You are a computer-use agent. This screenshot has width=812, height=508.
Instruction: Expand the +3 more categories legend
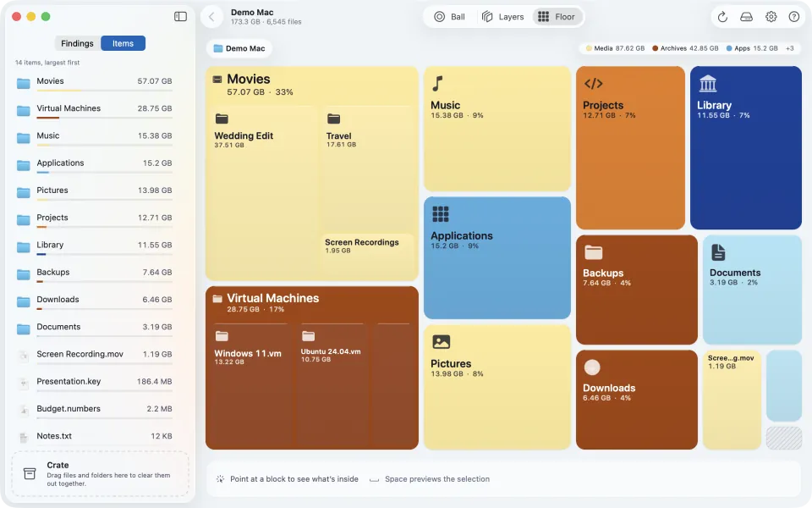coord(790,48)
